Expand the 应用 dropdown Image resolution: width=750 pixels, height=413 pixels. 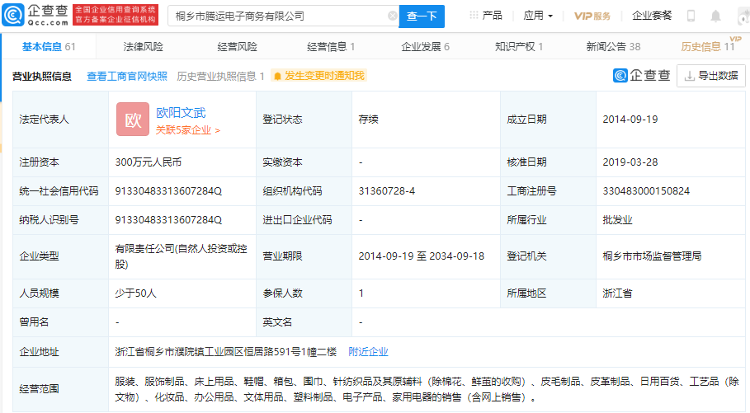click(x=538, y=16)
